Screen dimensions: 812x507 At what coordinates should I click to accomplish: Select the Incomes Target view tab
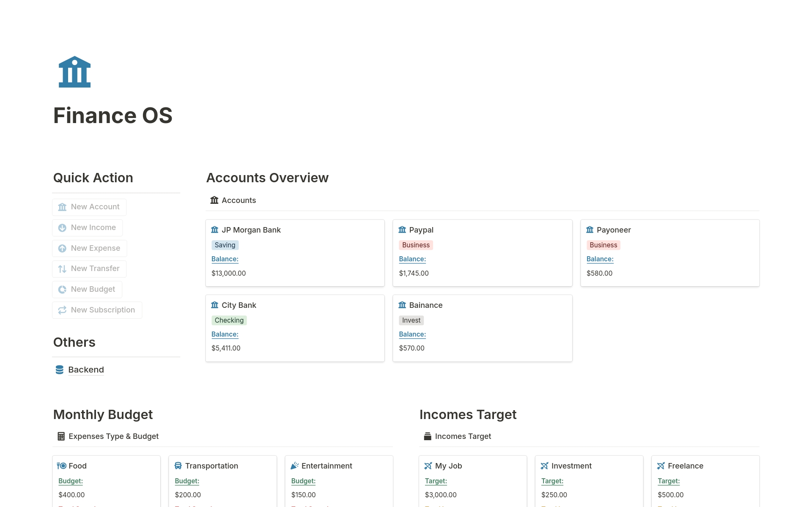coord(457,436)
